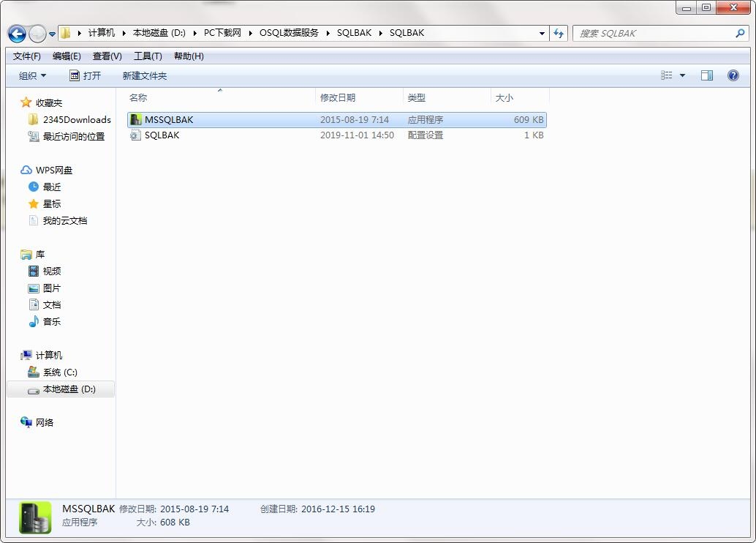Screen dimensions: 756x543
Task: Open 最近访问的位置
Action: [74, 137]
